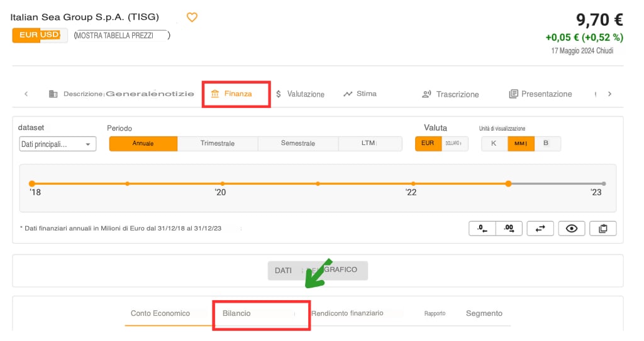Switch to Valutazione tab

click(300, 94)
